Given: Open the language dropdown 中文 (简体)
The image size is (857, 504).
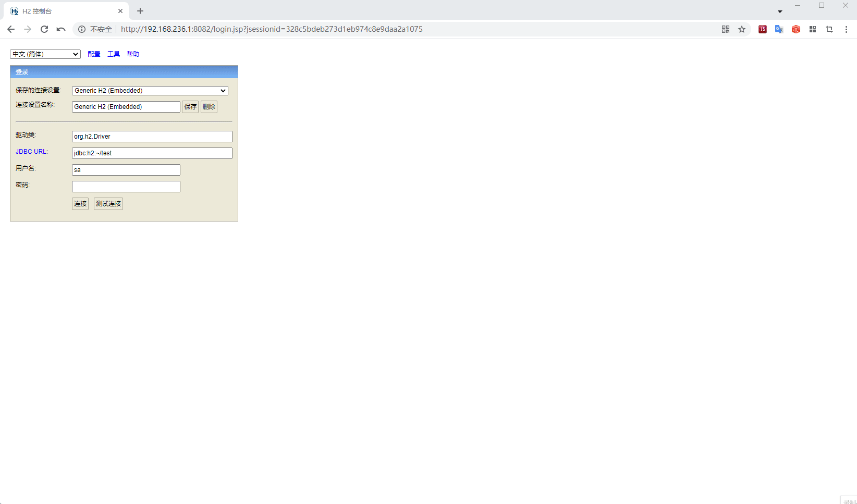Looking at the screenshot, I should point(45,54).
